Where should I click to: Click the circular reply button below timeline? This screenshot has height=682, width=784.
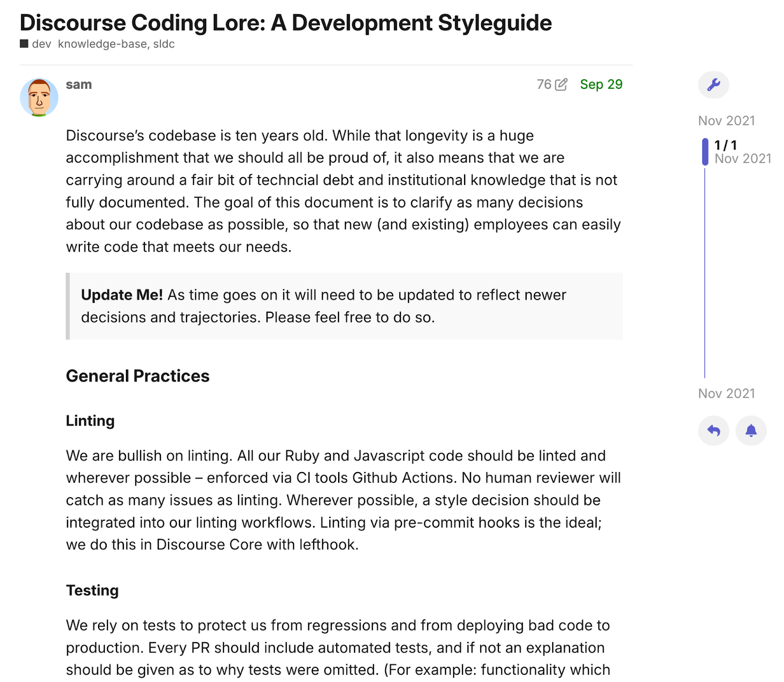714,430
